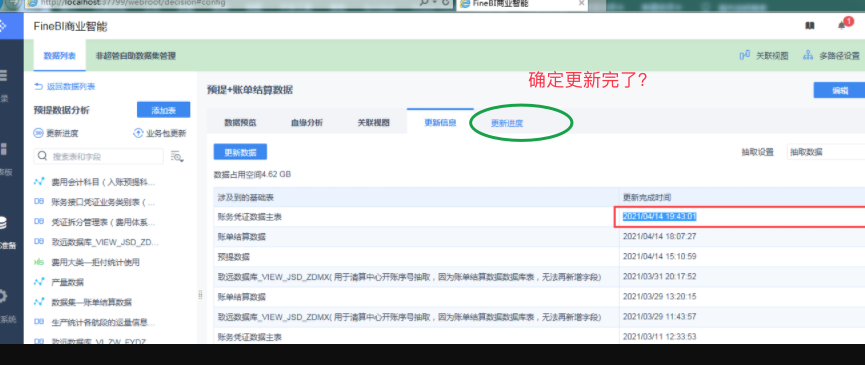Click the 搜索表和字段 search field
Viewport: 865px width, 365px height.
coord(99,157)
